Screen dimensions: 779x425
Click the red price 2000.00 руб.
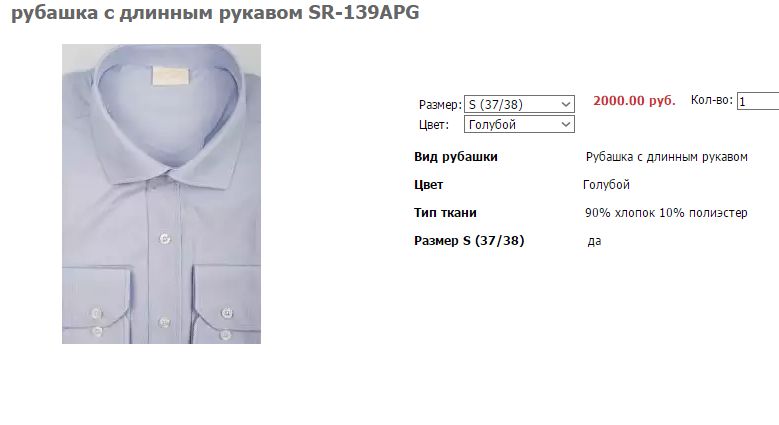click(x=634, y=101)
